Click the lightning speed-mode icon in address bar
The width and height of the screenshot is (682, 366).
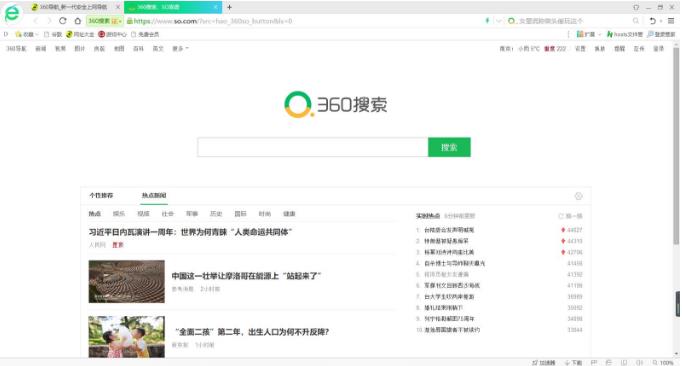pyautogui.click(x=487, y=20)
